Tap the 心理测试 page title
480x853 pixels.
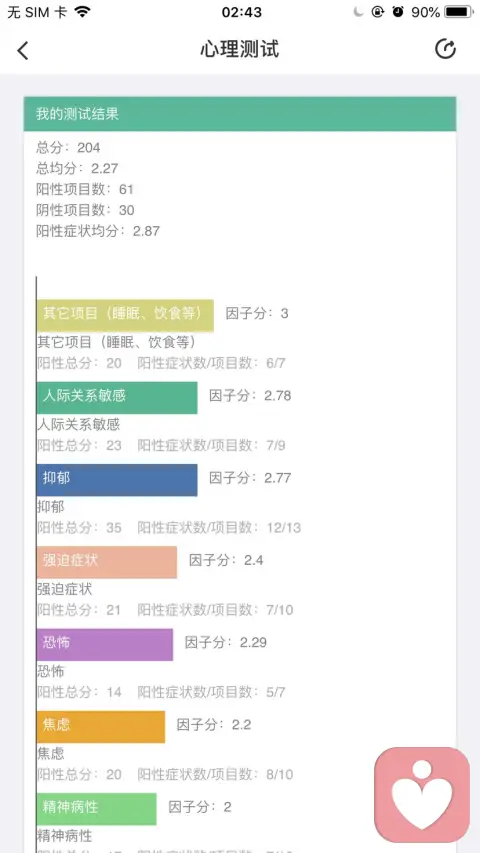pyautogui.click(x=239, y=50)
